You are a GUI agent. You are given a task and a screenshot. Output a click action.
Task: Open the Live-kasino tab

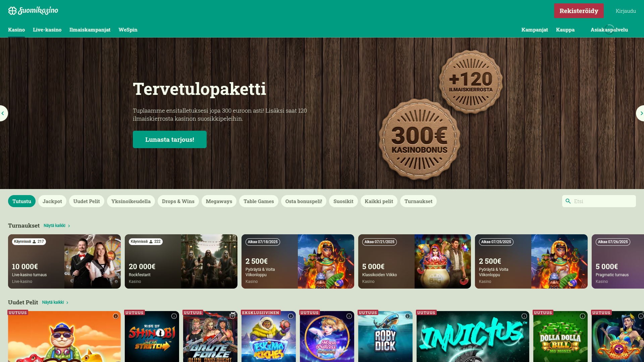point(47,29)
